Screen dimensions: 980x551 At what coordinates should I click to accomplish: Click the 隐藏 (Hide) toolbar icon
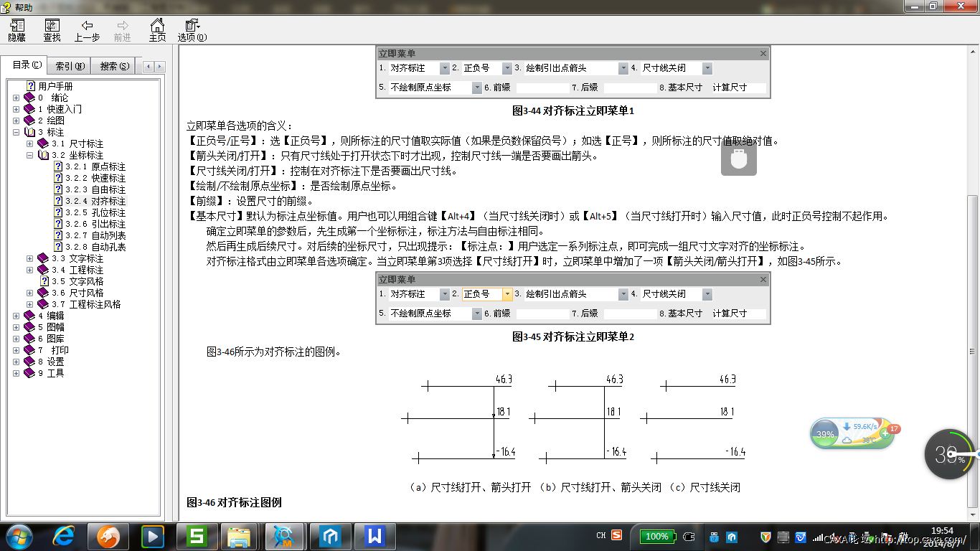[17, 30]
